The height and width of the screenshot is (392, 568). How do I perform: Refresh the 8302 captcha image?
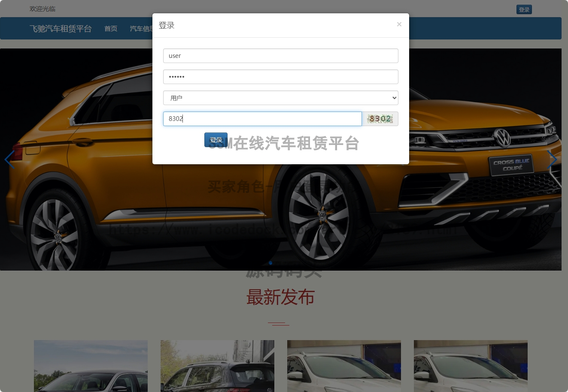(x=380, y=119)
